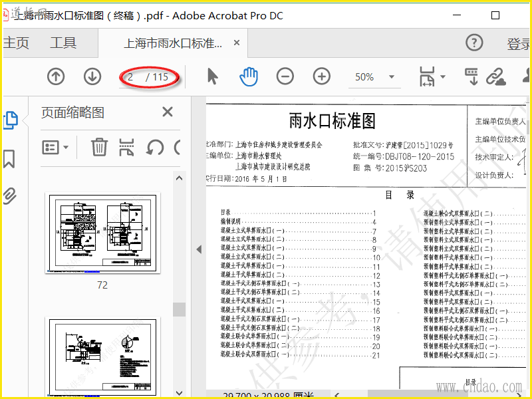Open the 工具 tab
The image size is (532, 399).
[63, 43]
